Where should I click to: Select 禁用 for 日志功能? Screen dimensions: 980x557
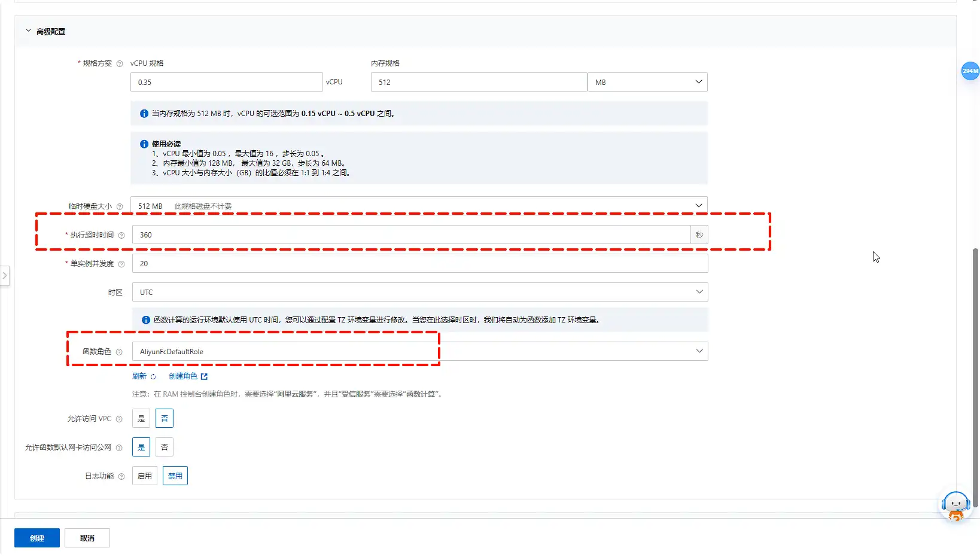(175, 476)
